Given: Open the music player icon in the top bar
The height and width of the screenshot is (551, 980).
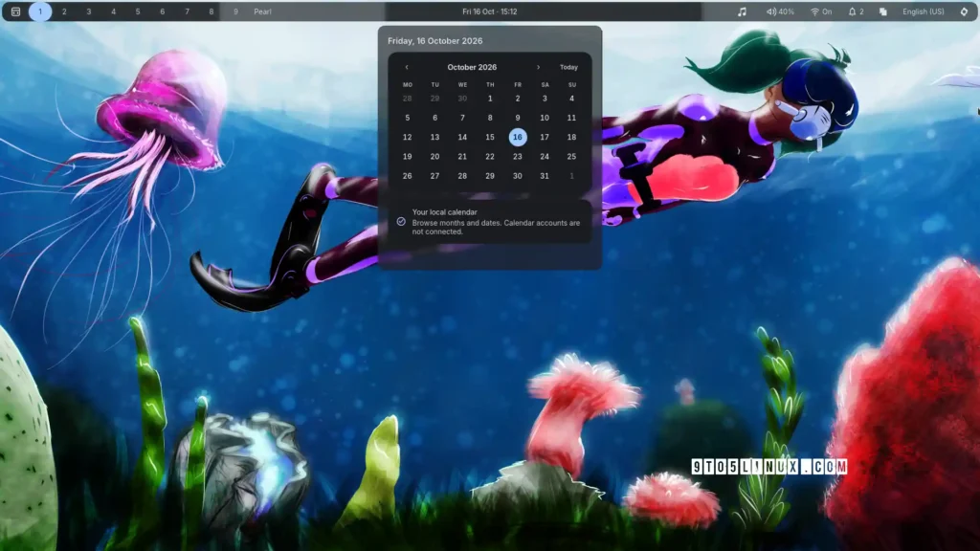Looking at the screenshot, I should [x=742, y=11].
